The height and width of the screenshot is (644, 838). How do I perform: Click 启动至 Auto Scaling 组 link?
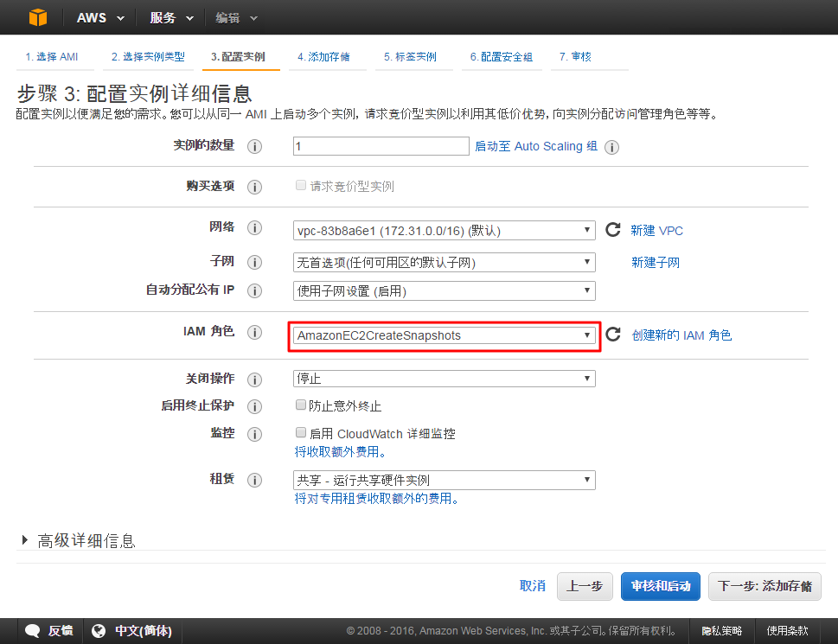(536, 146)
